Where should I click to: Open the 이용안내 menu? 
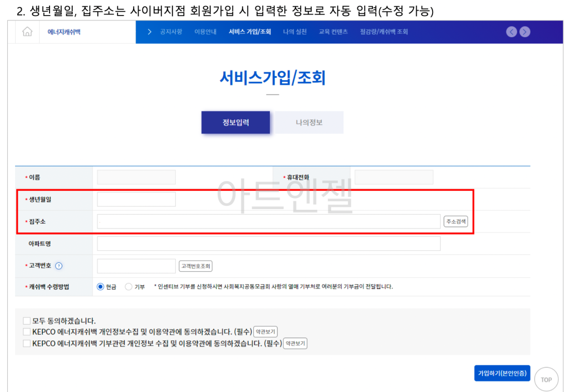click(205, 32)
